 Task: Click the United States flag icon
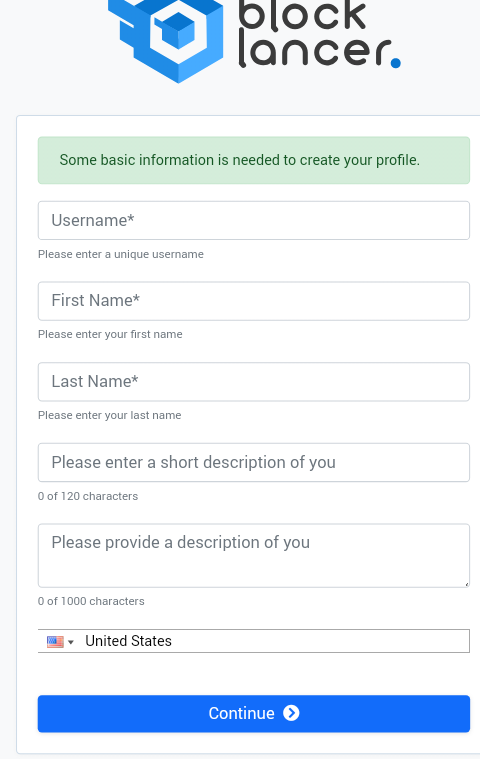click(x=55, y=642)
